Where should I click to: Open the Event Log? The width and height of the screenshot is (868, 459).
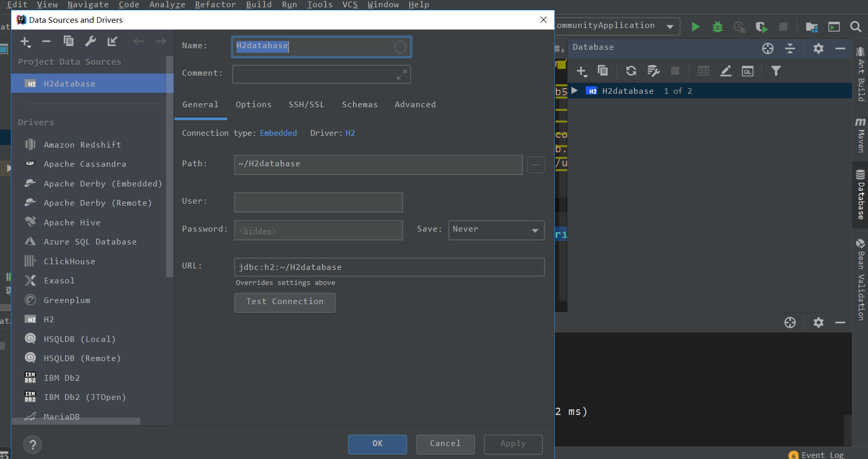[x=816, y=455]
